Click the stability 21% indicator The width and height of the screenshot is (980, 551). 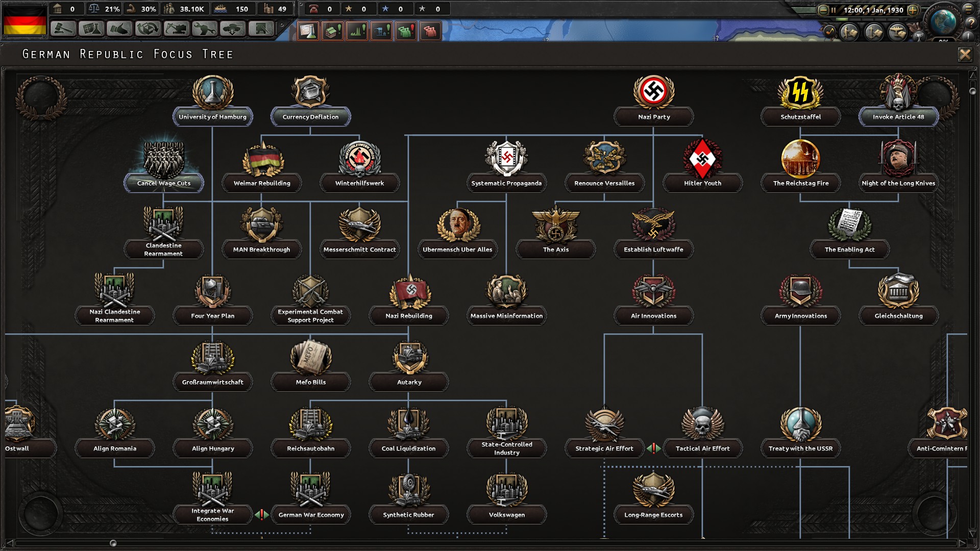pyautogui.click(x=104, y=9)
